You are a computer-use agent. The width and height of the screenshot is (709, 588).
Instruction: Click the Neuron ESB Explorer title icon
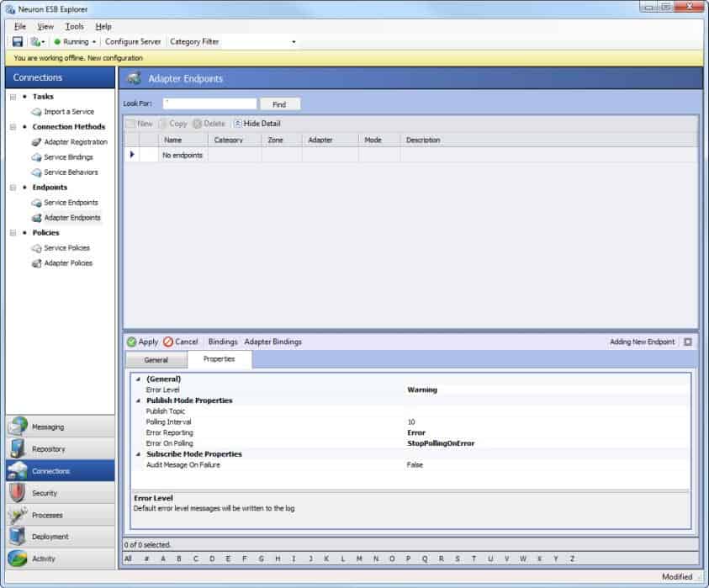10,9
